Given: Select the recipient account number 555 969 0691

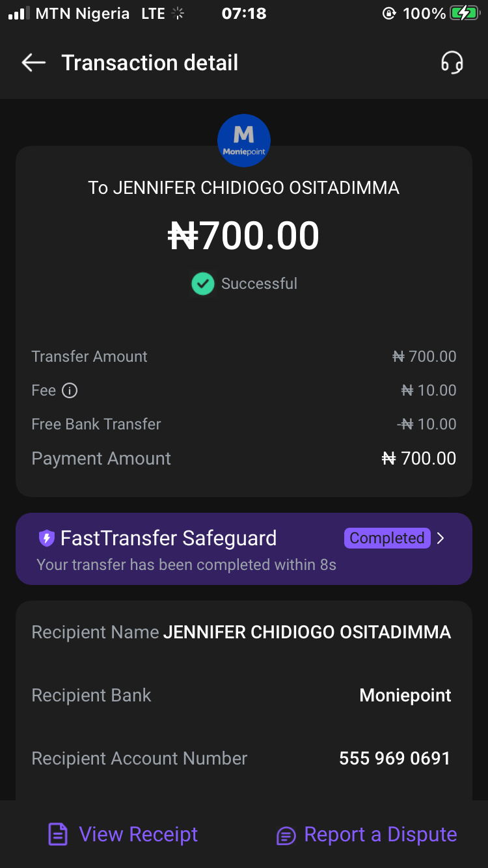Looking at the screenshot, I should 394,758.
